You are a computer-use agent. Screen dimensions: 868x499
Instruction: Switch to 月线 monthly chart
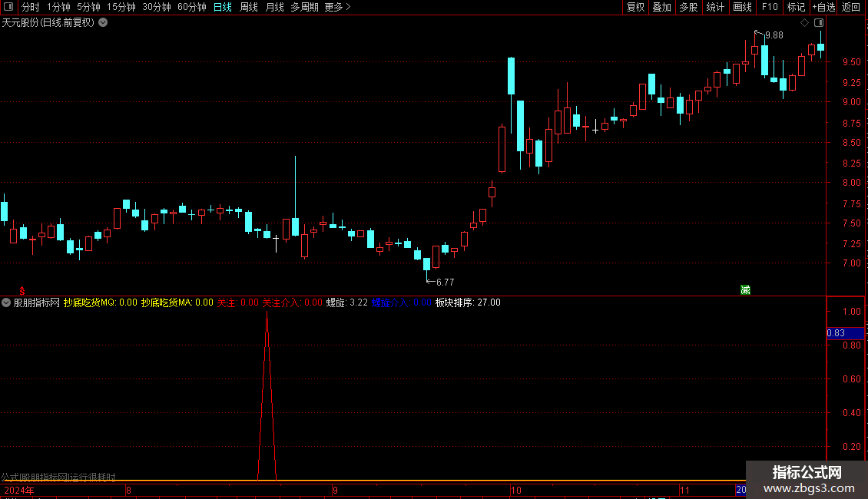[x=274, y=7]
